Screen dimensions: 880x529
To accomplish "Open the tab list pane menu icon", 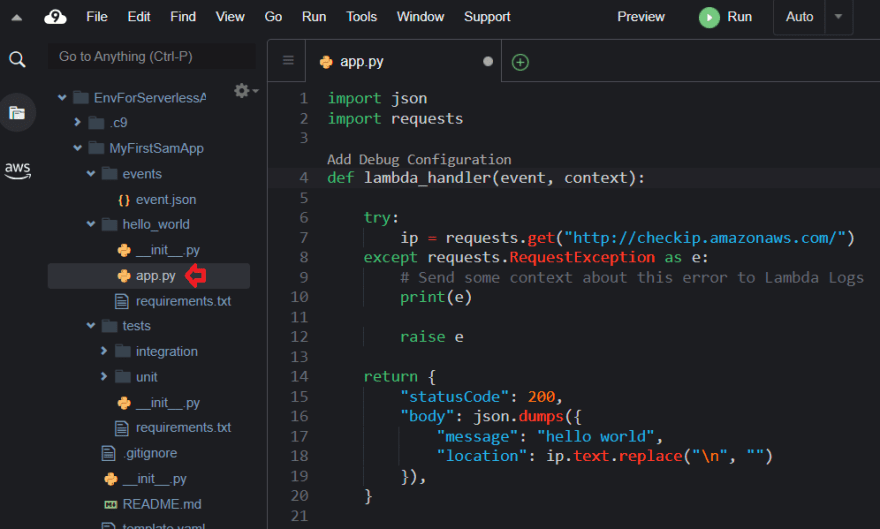I will pyautogui.click(x=288, y=61).
